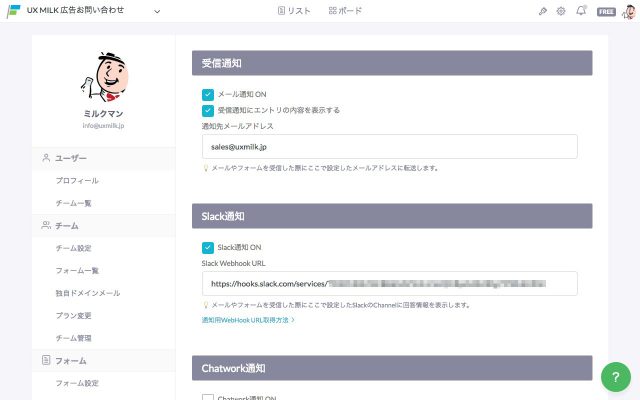Open 通知用WebHook URL取得方法 link
The image size is (640, 400).
click(x=248, y=320)
